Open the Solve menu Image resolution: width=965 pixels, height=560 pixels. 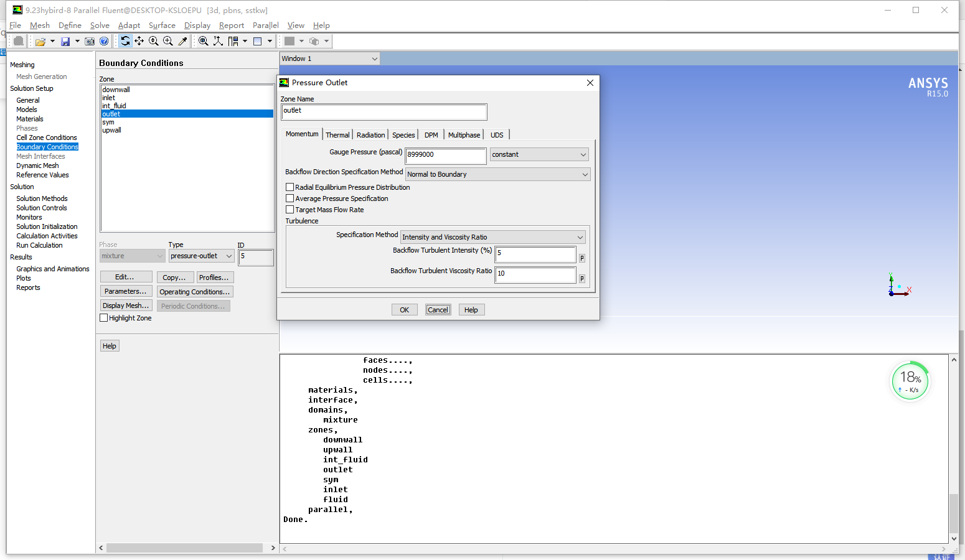100,26
